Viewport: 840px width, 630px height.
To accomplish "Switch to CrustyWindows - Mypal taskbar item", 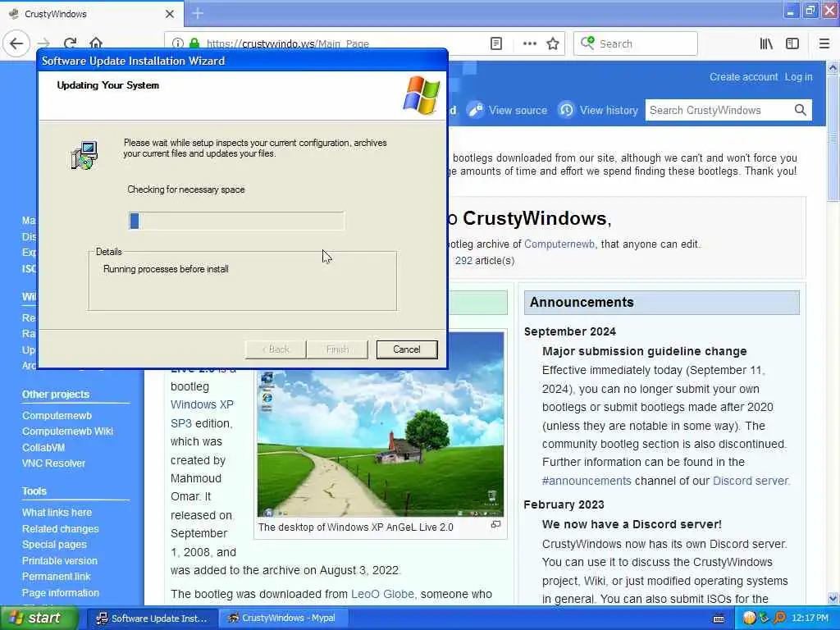I will coord(285,619).
